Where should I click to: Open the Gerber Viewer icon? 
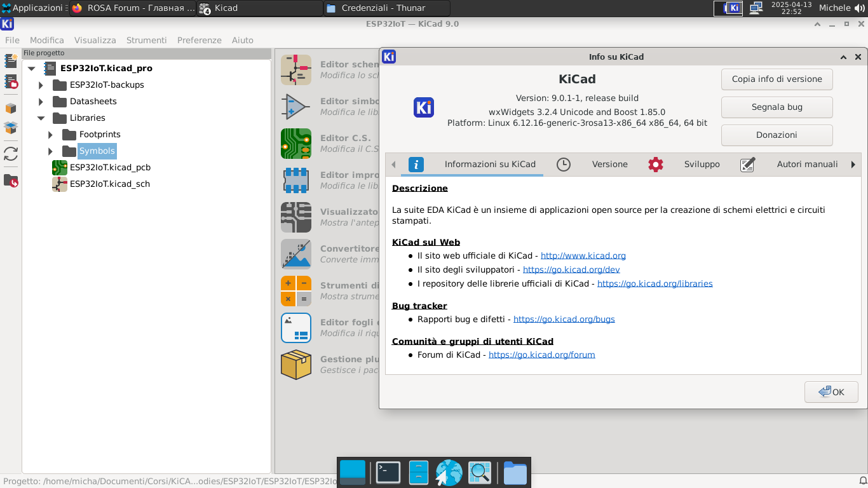(x=296, y=217)
